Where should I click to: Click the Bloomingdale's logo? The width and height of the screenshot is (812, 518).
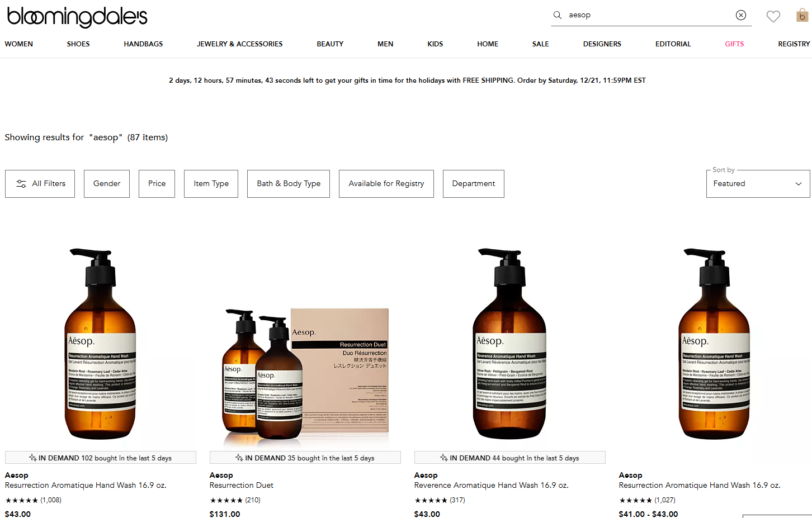point(77,17)
